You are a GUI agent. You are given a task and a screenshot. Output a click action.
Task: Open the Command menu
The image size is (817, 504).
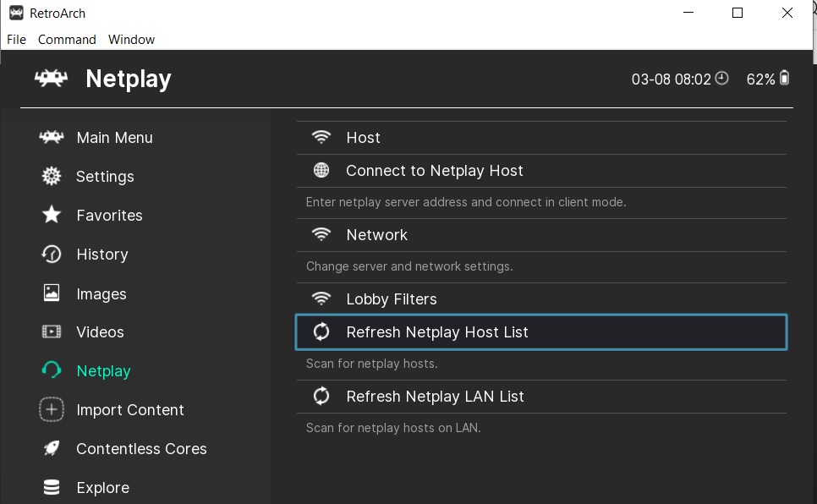pos(67,39)
